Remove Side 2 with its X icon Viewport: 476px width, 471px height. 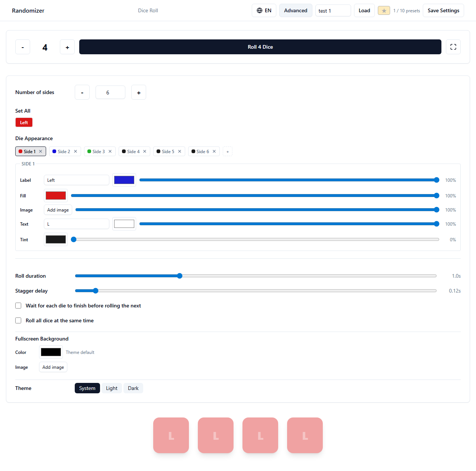click(75, 151)
